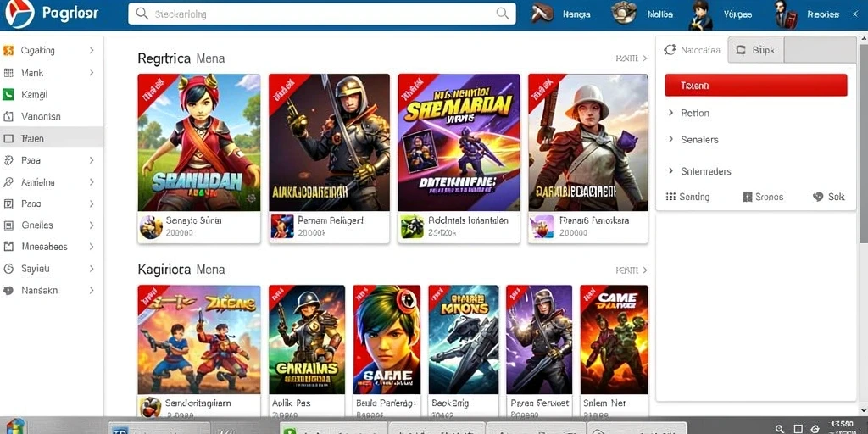Switch to the Blipk tab
Screen dimensions: 868x434
coord(756,50)
